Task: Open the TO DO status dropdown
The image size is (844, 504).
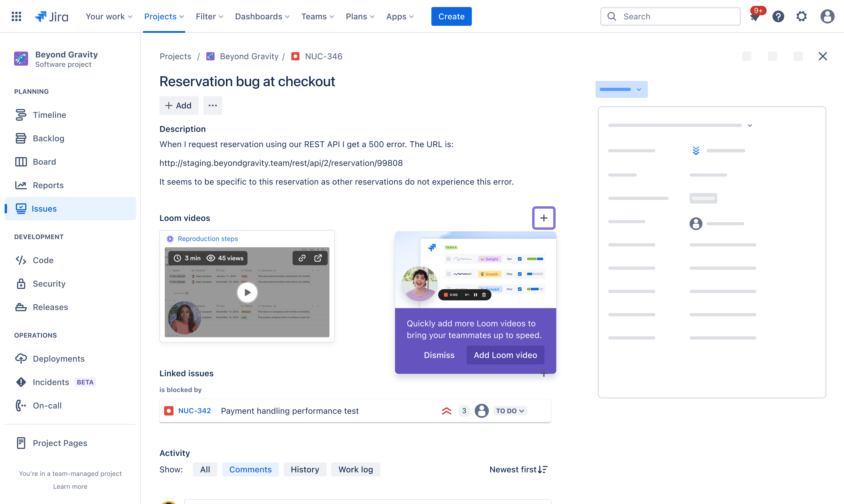Action: click(x=510, y=411)
